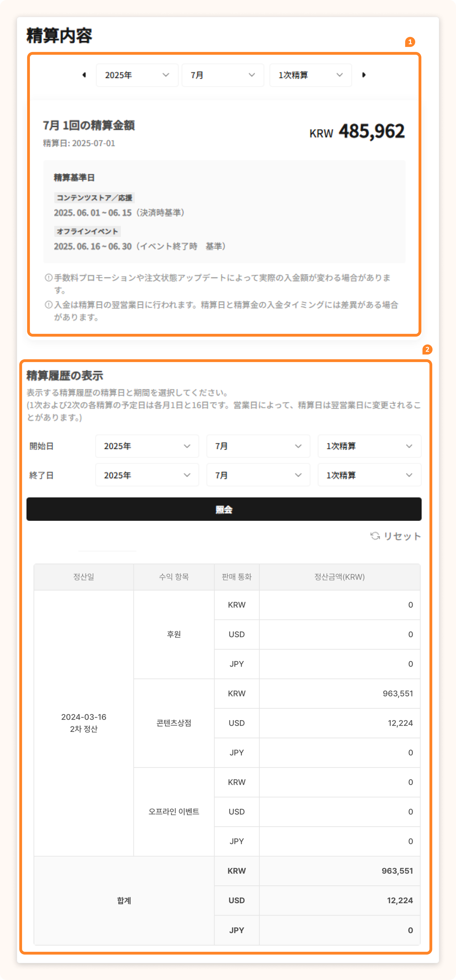Open the top 7月 month dropdown

[223, 75]
